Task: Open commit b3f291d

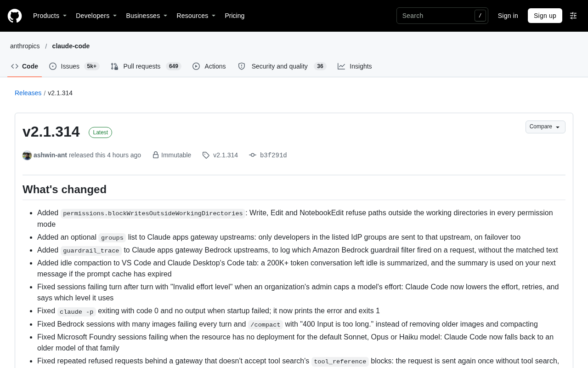Action: pyautogui.click(x=273, y=155)
